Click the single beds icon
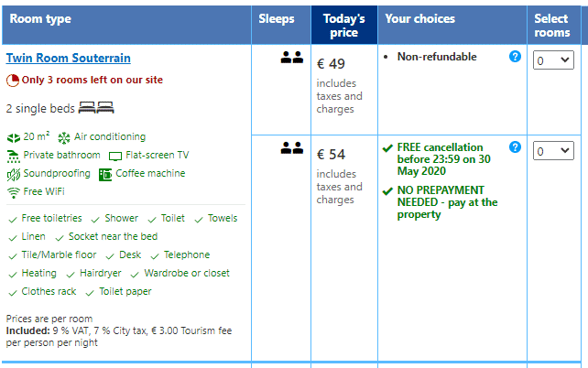This screenshot has height=368, width=588. (96, 108)
